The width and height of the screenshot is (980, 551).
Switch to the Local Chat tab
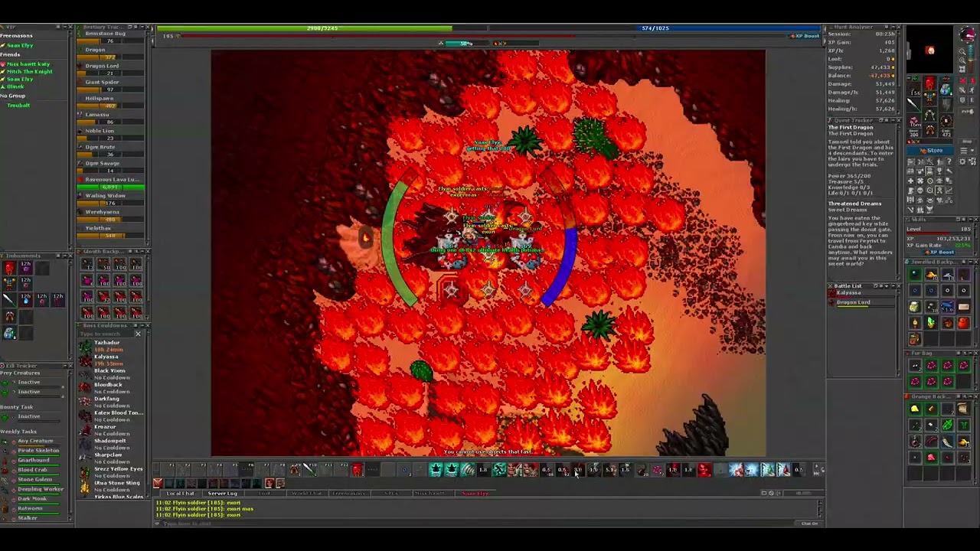180,494
